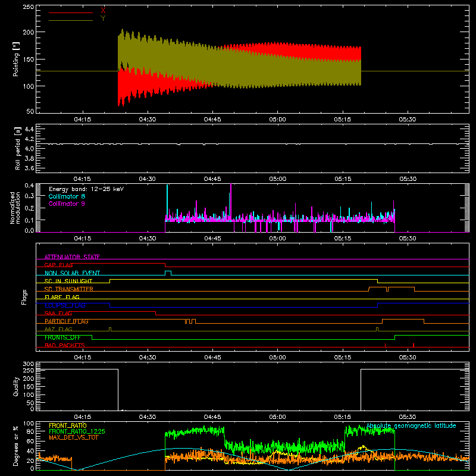Click the Quality axis title
476x476 pixels.
(x=16, y=386)
